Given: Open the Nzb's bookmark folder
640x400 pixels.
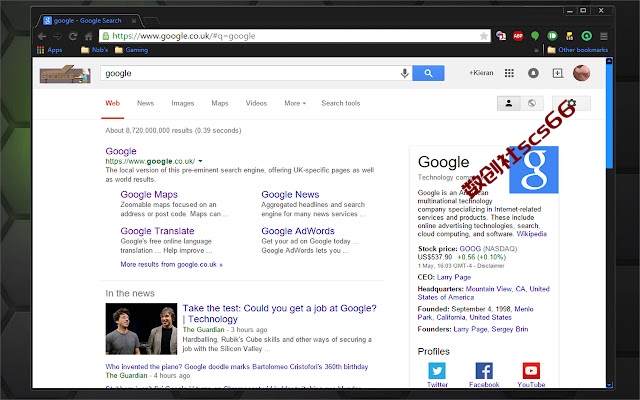Looking at the screenshot, I should tap(94, 50).
